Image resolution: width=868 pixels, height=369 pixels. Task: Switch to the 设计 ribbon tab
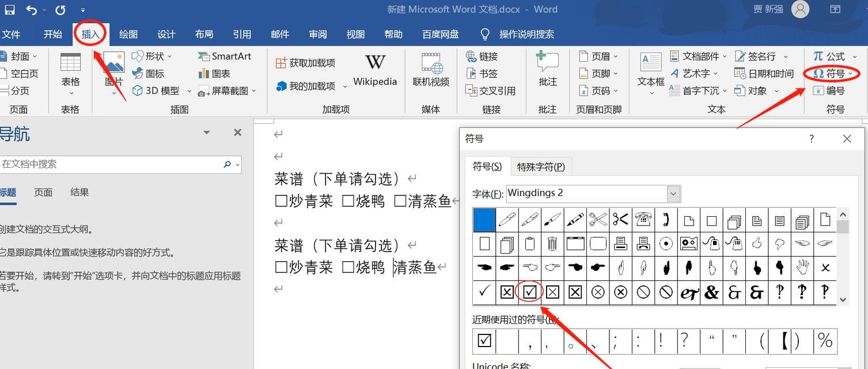pos(166,35)
